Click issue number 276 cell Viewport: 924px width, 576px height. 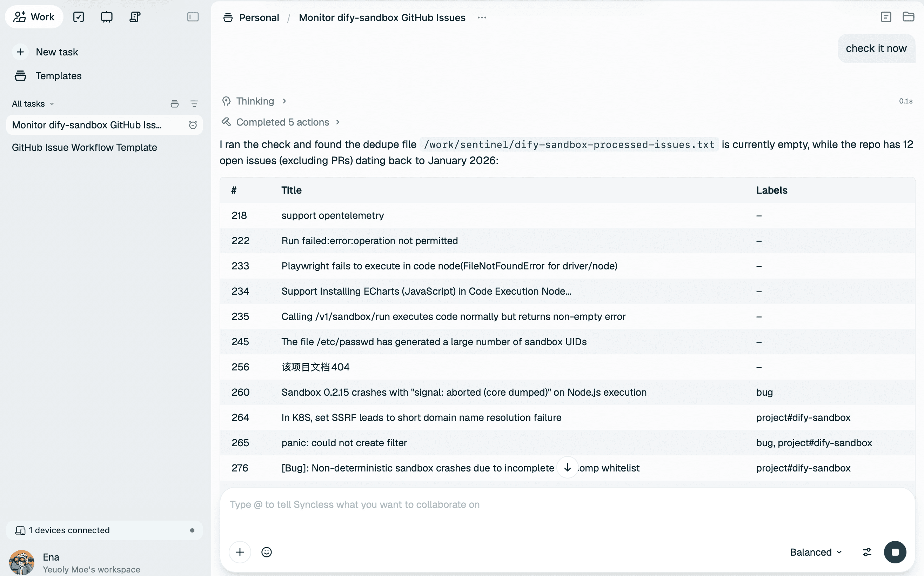240,468
